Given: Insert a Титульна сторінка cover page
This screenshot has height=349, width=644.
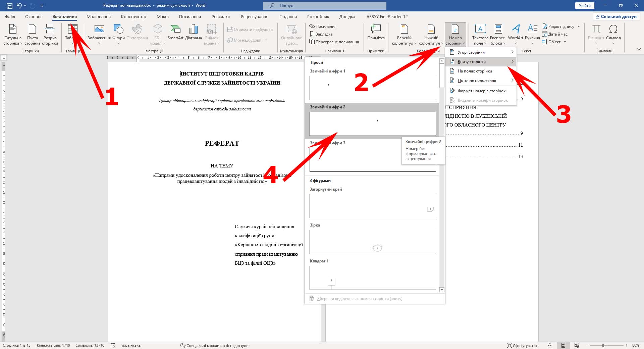Looking at the screenshot, I should click(13, 35).
